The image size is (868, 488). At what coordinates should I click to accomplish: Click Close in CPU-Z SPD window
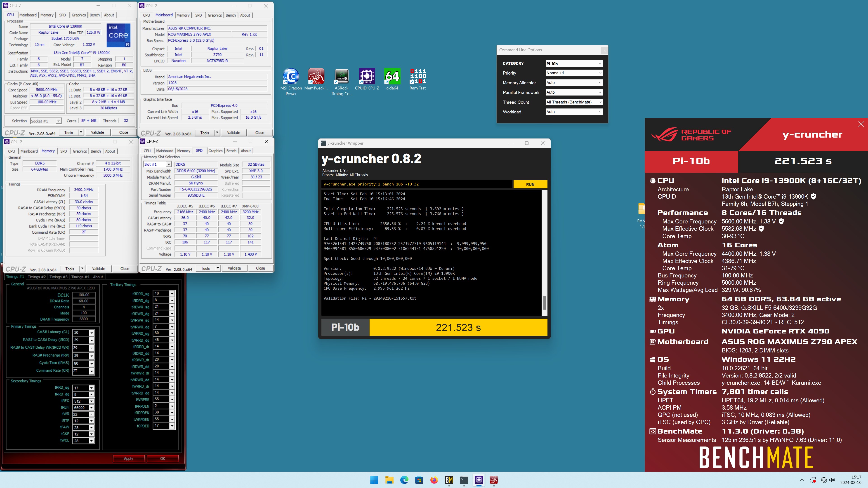click(x=260, y=268)
